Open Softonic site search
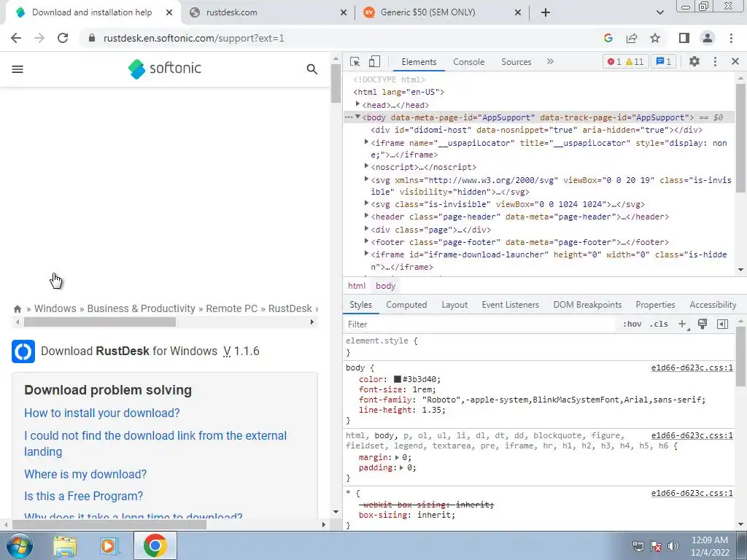This screenshot has width=747, height=560. click(x=311, y=69)
